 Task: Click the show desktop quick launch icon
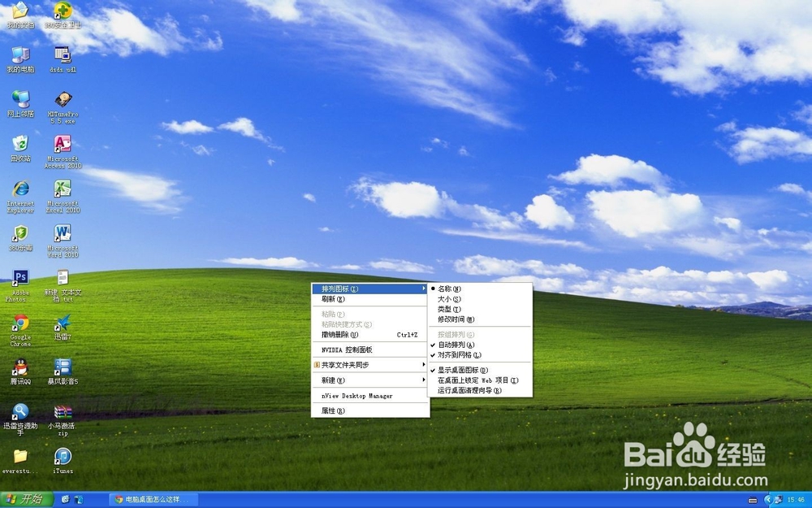[x=79, y=500]
